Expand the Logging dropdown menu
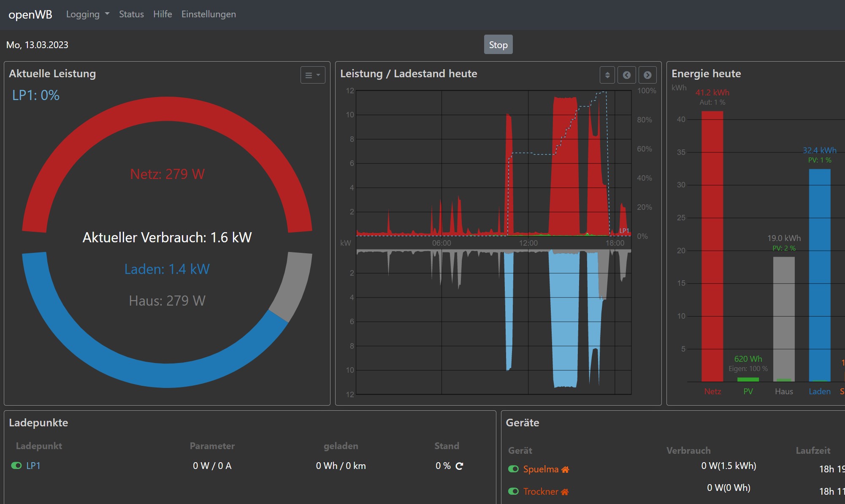The image size is (845, 504). pos(87,14)
